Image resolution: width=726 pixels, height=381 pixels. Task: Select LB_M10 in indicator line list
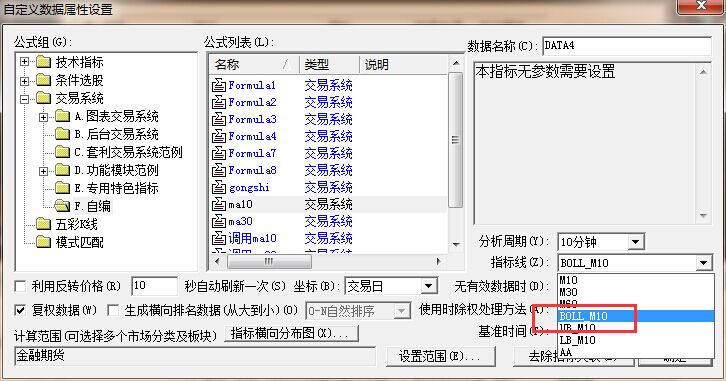pos(635,340)
